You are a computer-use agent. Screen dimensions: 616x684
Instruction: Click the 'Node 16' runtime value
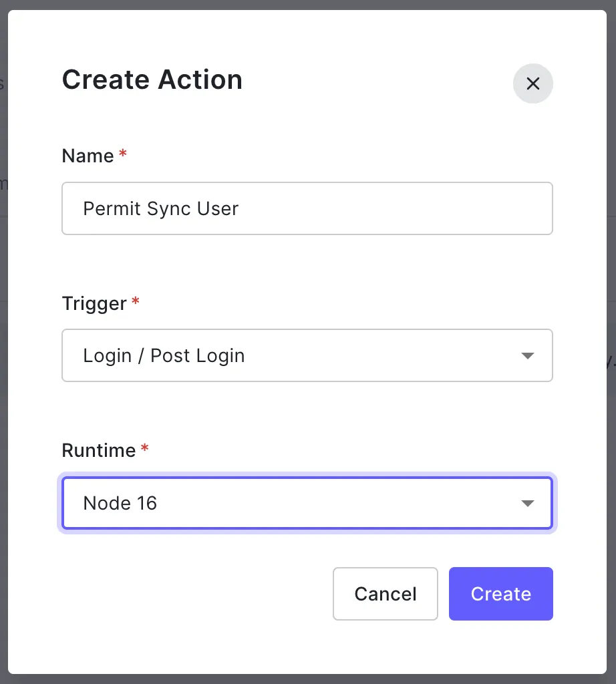click(x=120, y=503)
